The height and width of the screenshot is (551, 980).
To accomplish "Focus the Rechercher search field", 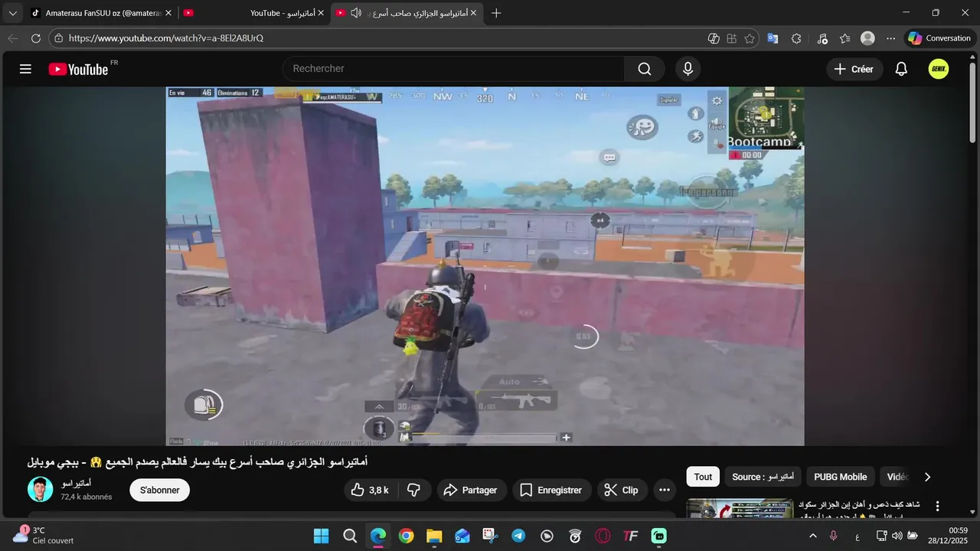I will [x=453, y=69].
